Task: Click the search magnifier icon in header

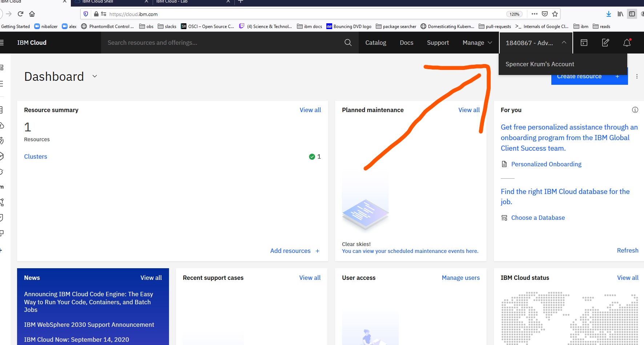Action: coord(348,43)
